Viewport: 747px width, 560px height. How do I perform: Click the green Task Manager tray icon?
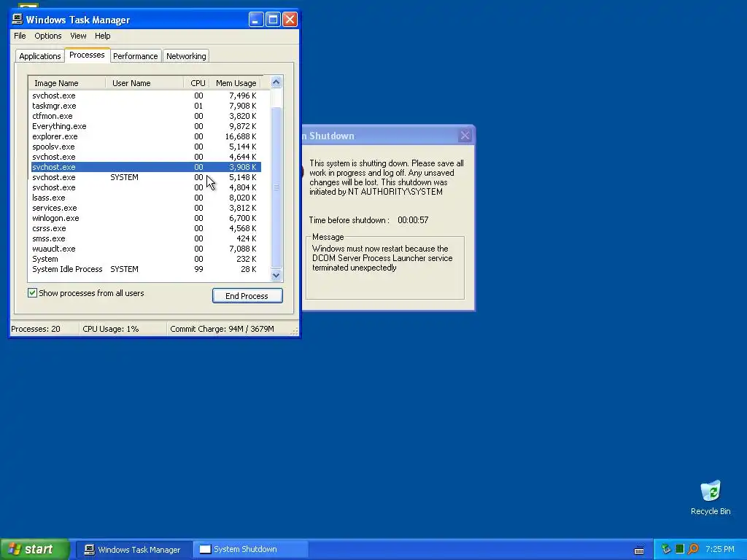click(680, 549)
